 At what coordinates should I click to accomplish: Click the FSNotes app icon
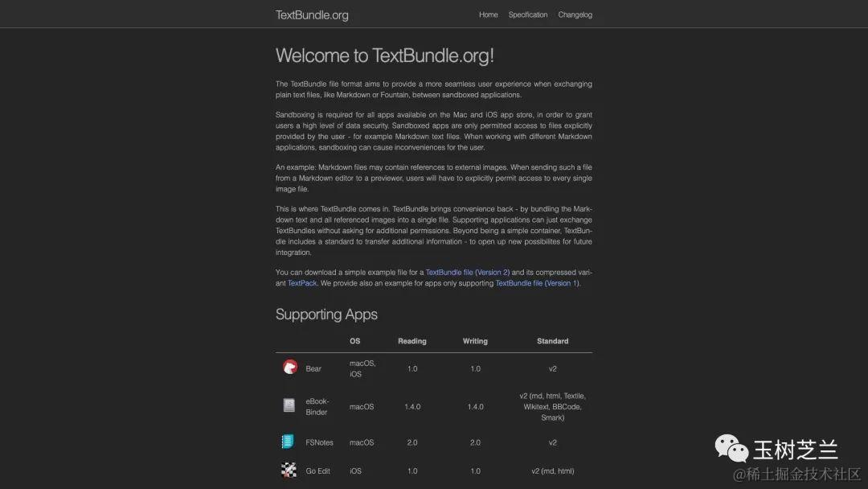(288, 442)
